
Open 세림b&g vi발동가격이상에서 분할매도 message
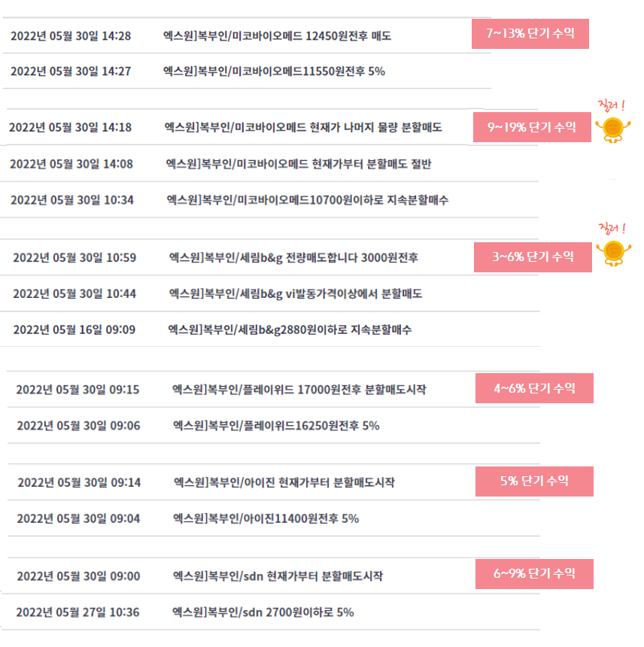pyautogui.click(x=296, y=294)
